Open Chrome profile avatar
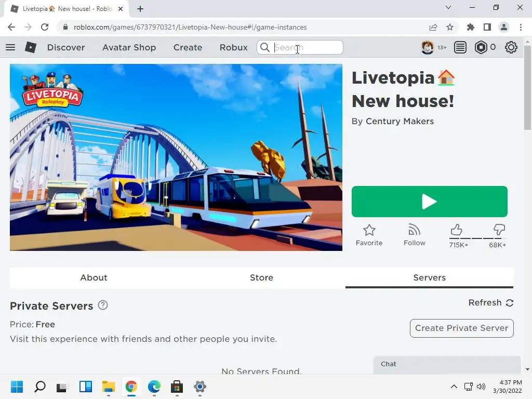The image size is (532, 399). 504,27
